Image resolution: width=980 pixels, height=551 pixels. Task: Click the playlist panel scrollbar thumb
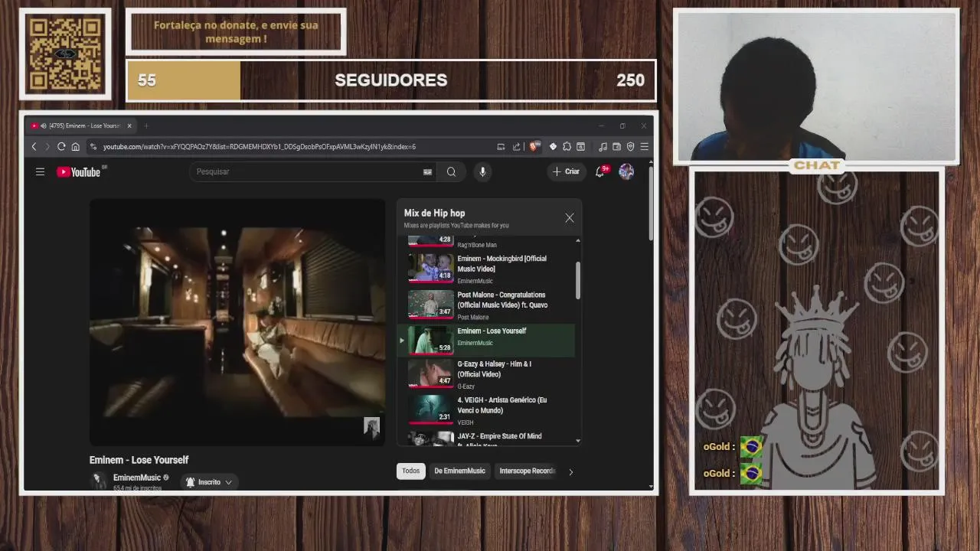coord(578,280)
